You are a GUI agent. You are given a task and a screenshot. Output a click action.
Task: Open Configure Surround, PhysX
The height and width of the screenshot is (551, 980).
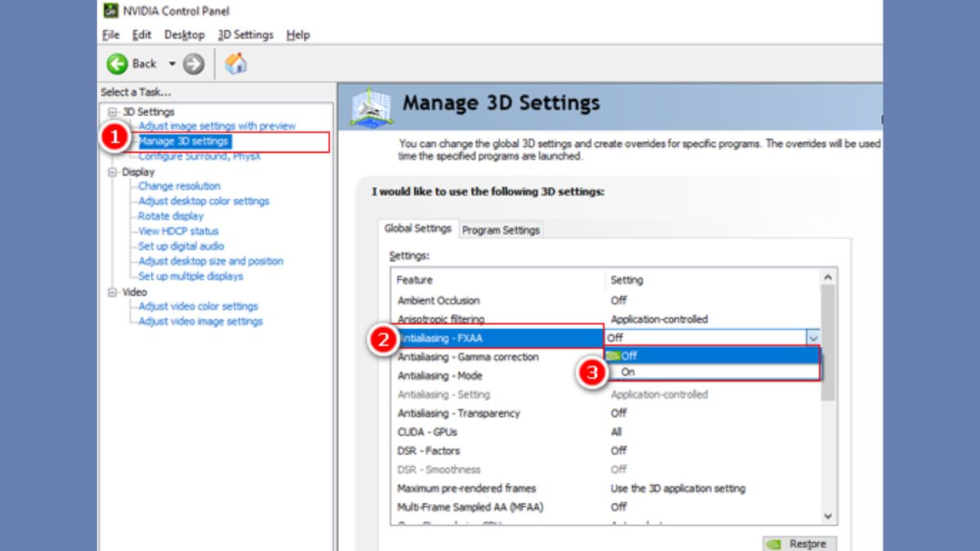click(199, 156)
